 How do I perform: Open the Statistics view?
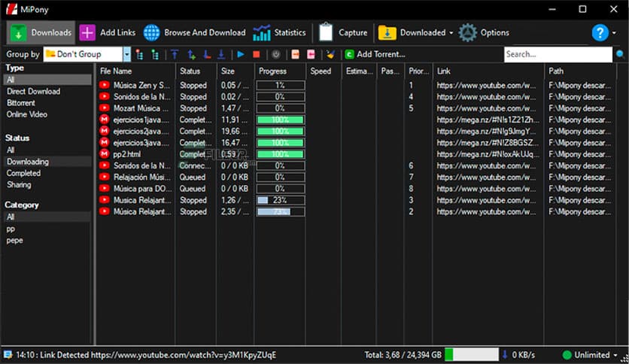click(279, 32)
